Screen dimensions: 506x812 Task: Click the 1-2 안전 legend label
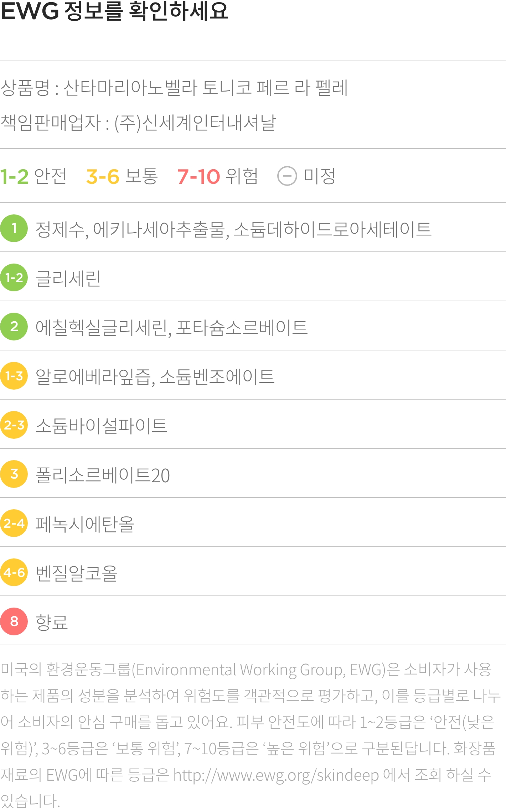pos(33,176)
